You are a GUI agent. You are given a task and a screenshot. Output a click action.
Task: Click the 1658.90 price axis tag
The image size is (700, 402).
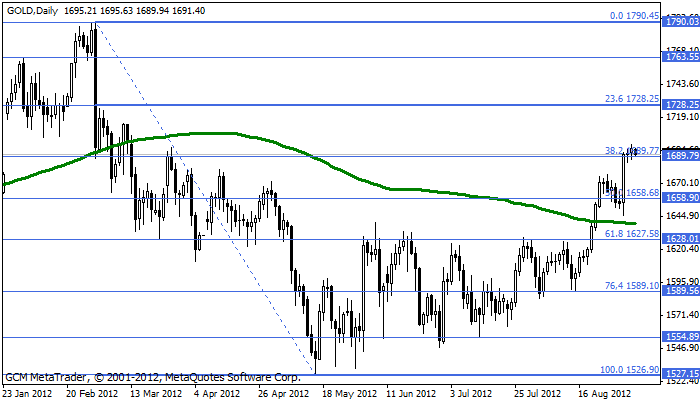681,198
